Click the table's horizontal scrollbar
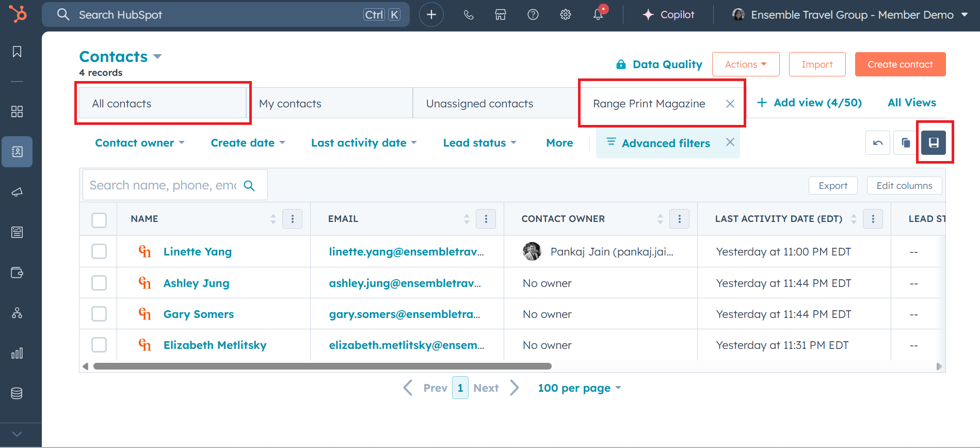The width and height of the screenshot is (980, 448). coord(323,366)
